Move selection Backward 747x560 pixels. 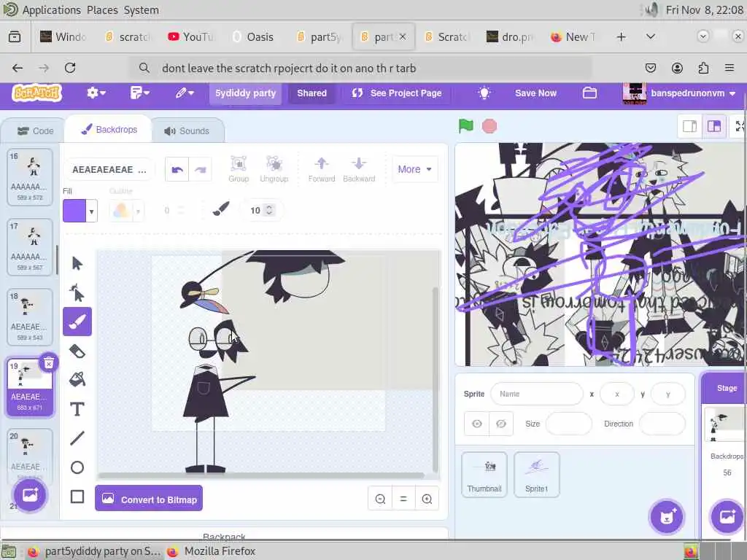pos(359,169)
